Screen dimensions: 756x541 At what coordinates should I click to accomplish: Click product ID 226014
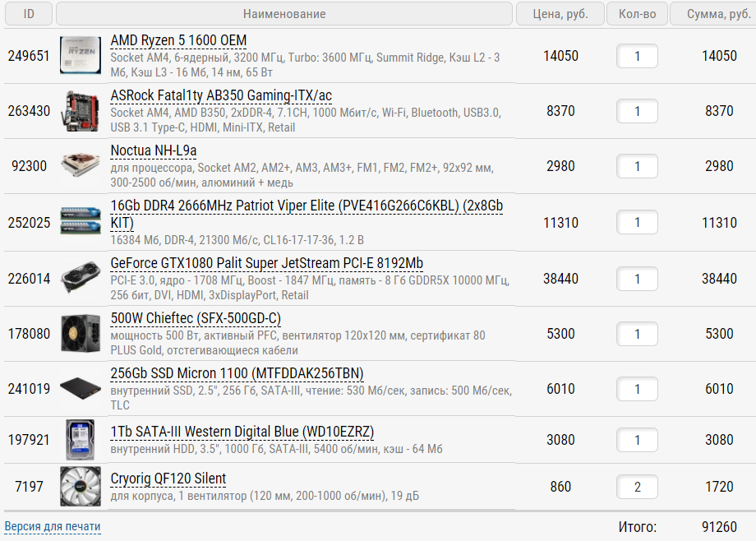tap(29, 279)
